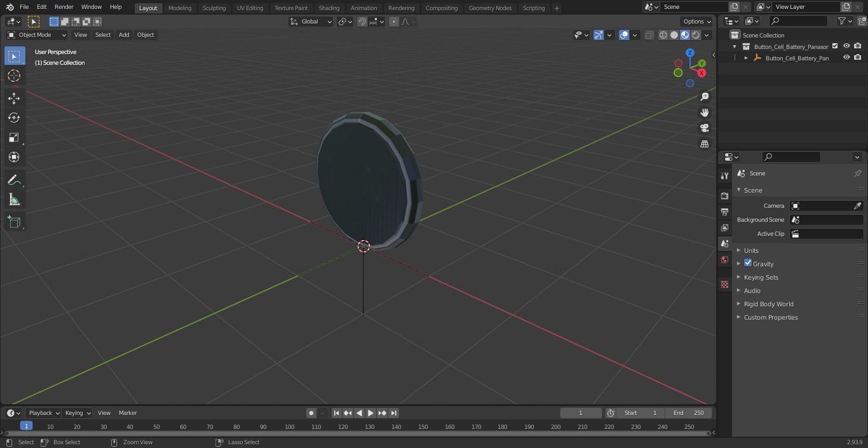This screenshot has height=448, width=868.
Task: Hide the Button_Cell_Battery_Panasor collection in viewport
Action: tap(846, 46)
